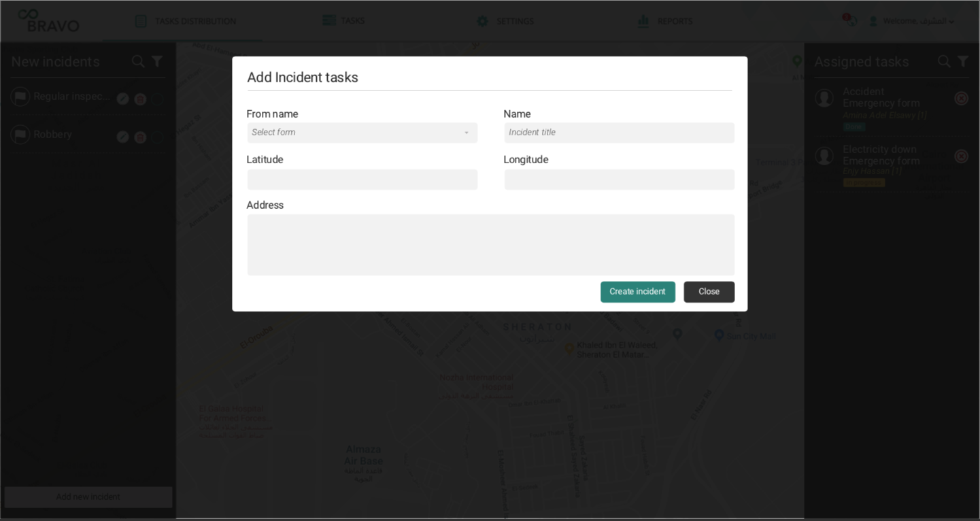980x521 pixels.
Task: Click the Incident title input field
Action: tap(619, 133)
